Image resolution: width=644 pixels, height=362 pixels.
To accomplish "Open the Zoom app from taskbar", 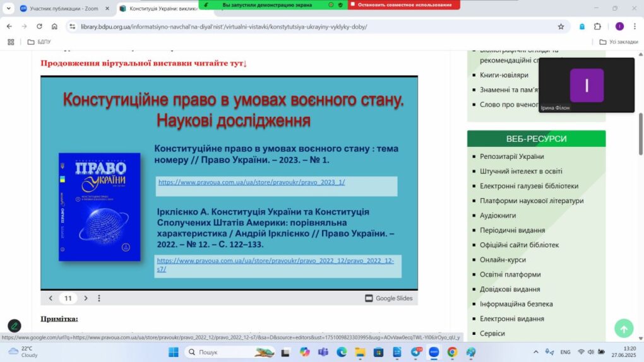I will tap(434, 352).
